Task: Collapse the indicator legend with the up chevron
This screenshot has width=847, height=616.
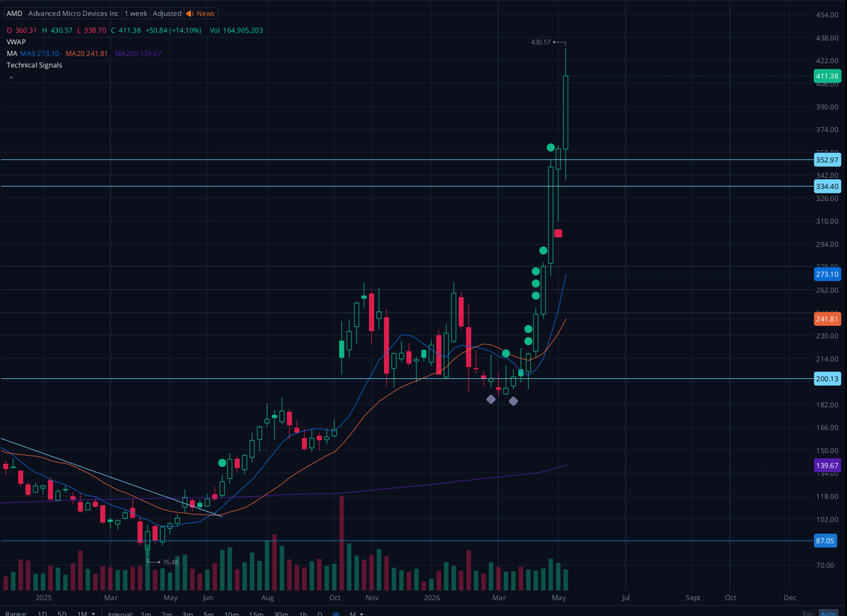Action: (11, 78)
